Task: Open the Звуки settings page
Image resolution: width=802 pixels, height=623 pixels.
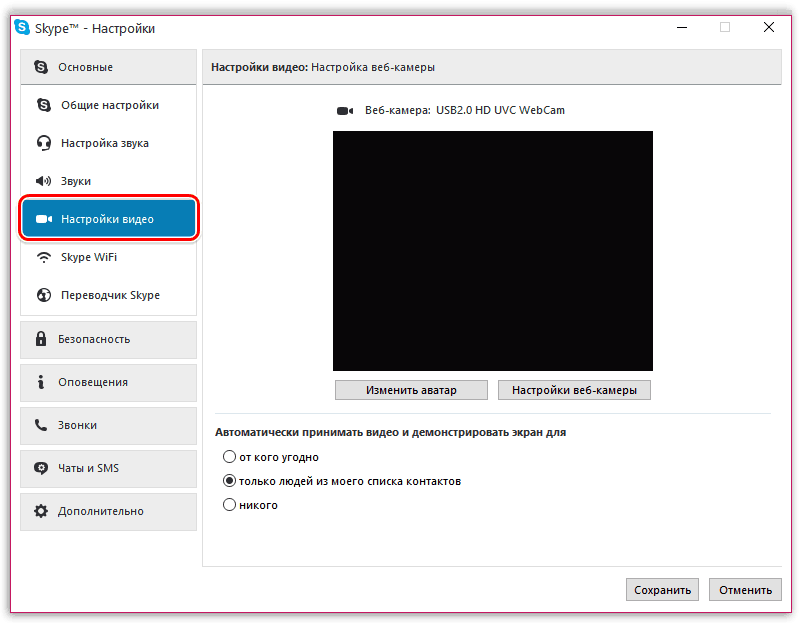Action: (x=108, y=181)
